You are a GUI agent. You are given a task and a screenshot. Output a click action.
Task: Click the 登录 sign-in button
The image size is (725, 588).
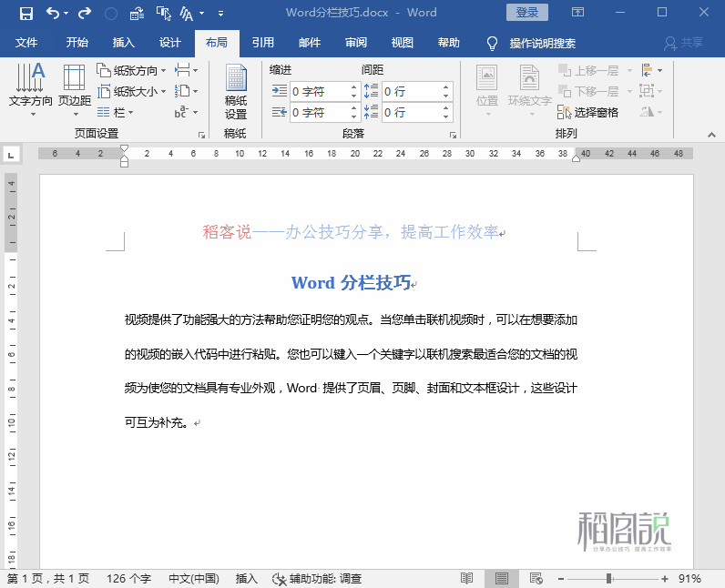(527, 13)
